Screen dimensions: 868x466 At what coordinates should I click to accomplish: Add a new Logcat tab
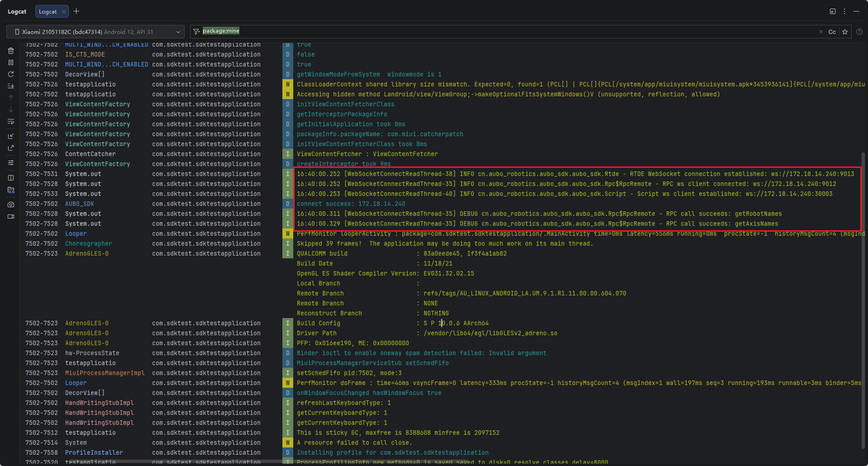click(x=76, y=11)
